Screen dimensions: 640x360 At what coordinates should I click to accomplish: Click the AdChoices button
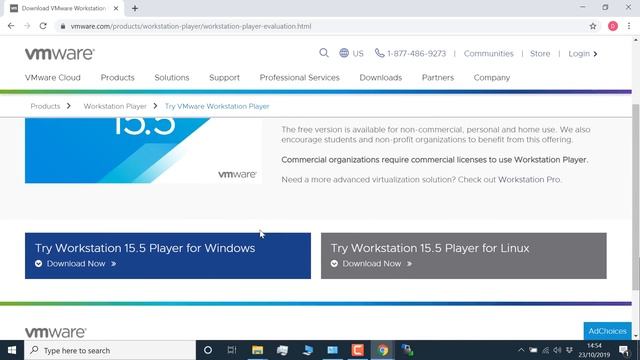pos(607,331)
